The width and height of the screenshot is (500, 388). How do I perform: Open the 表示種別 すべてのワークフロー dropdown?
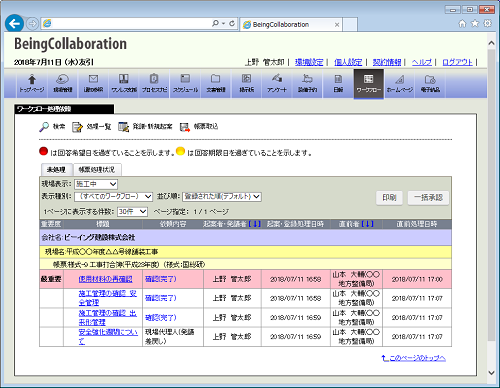pos(113,197)
